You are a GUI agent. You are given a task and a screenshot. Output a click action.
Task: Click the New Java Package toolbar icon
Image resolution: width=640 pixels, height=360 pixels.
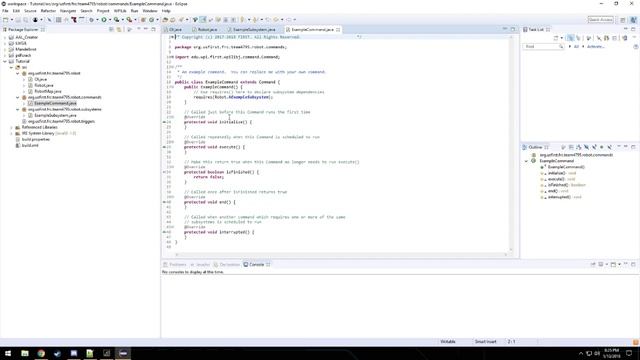point(143,20)
